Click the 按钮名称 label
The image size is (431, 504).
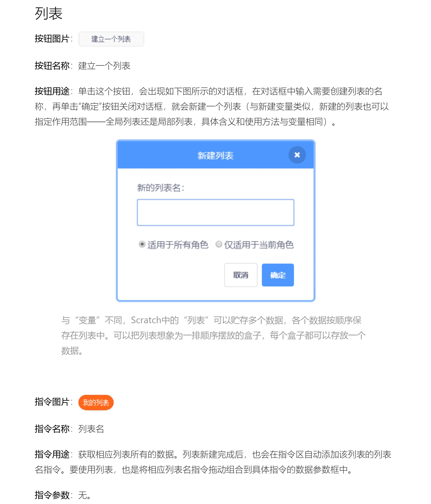pos(52,66)
